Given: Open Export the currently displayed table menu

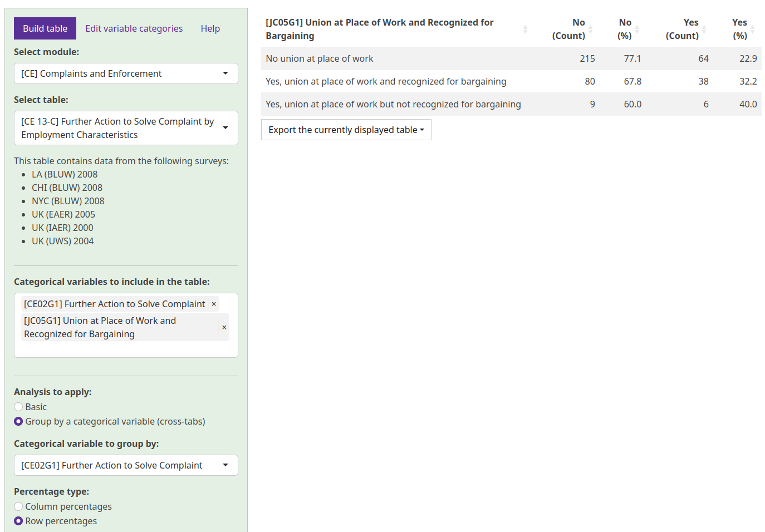Looking at the screenshot, I should (x=346, y=130).
